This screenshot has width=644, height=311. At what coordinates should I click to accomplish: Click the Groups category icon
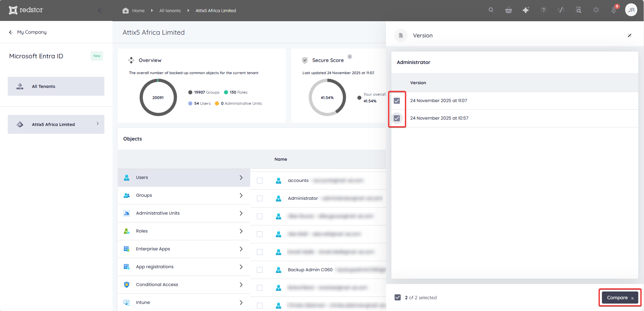[x=127, y=195]
